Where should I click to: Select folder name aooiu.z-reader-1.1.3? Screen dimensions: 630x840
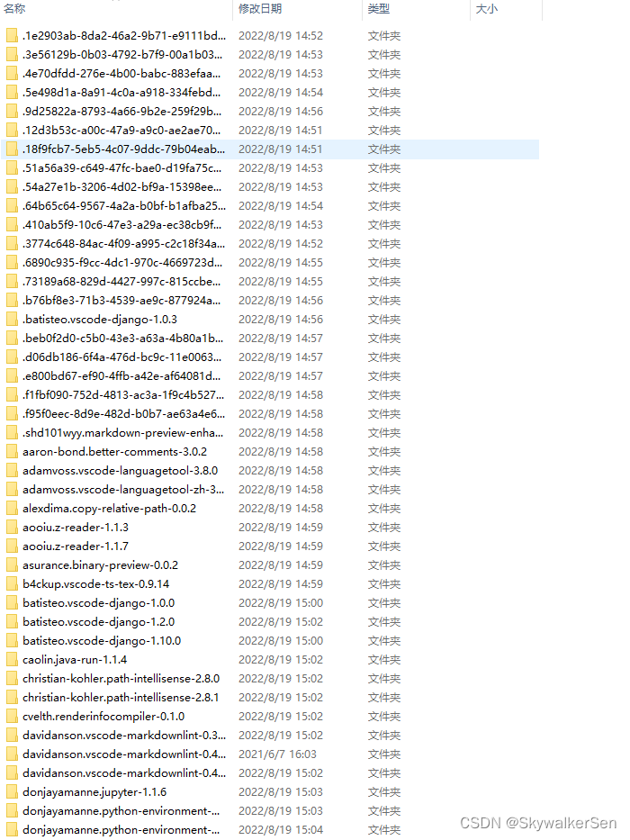click(x=76, y=528)
